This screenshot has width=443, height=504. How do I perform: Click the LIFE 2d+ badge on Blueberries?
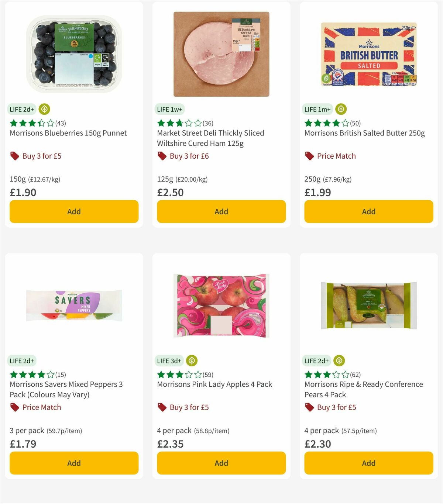[21, 109]
